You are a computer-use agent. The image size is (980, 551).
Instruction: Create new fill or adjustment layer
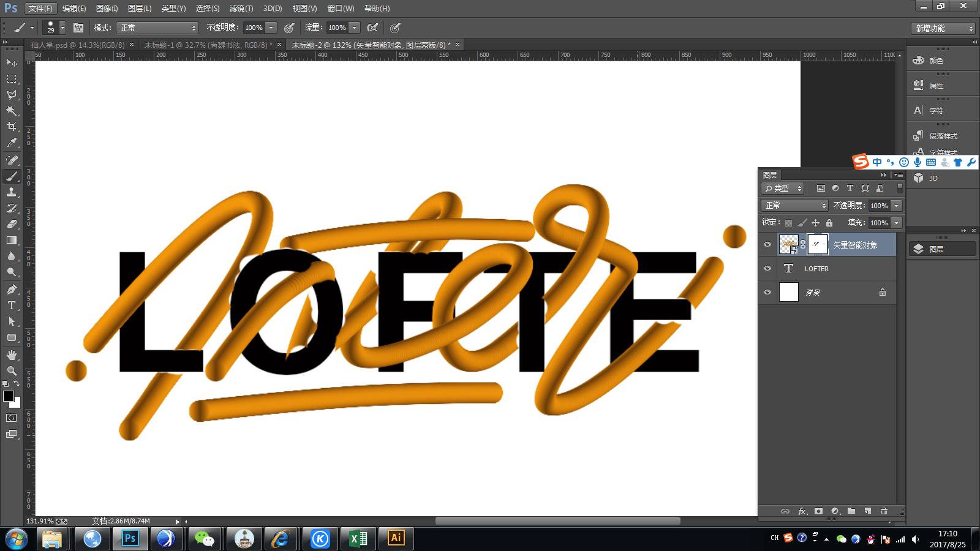835,511
